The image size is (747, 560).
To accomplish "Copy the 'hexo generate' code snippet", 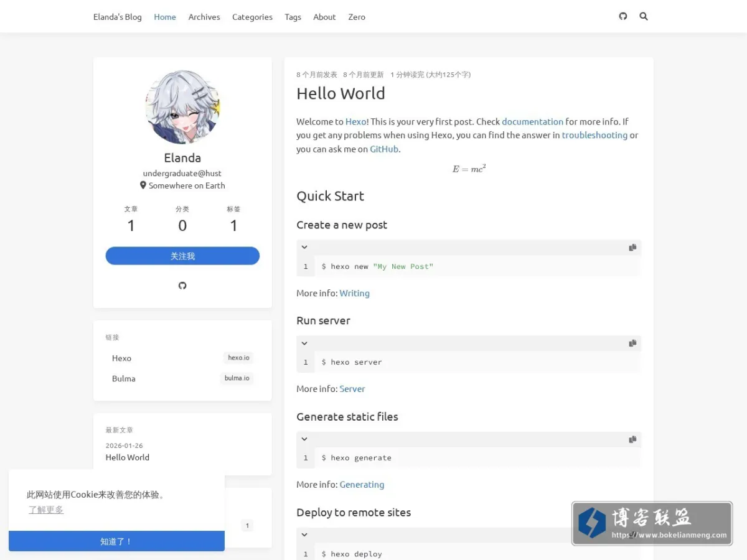I will (x=632, y=439).
